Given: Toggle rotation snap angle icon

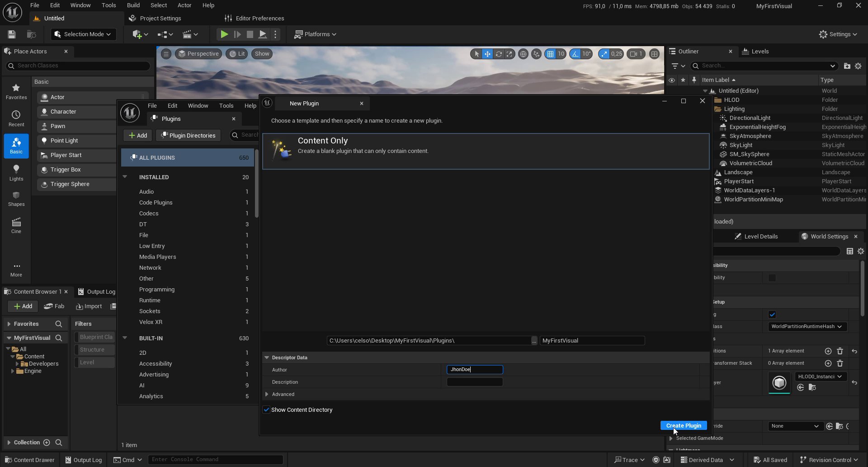Looking at the screenshot, I should (575, 54).
